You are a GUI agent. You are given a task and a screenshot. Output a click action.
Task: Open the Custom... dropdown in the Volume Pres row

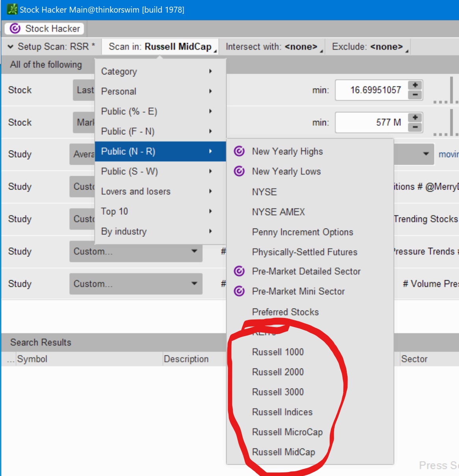[136, 284]
